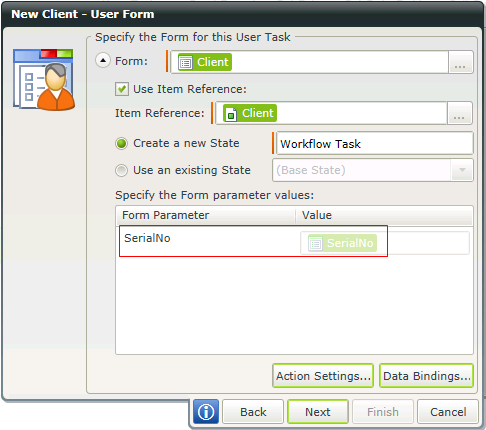This screenshot has width=486, height=430.
Task: Uncheck Use Item Reference checkbox
Action: (122, 89)
